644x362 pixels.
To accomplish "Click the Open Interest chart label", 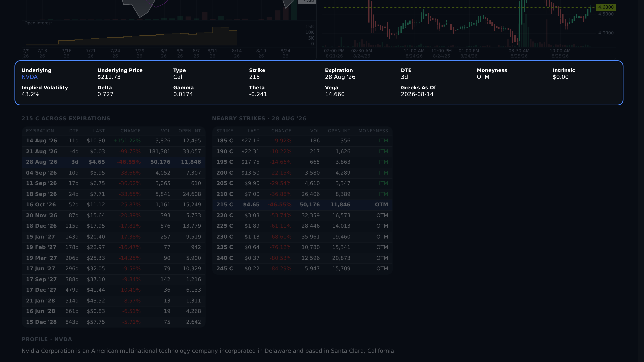I will tap(38, 23).
